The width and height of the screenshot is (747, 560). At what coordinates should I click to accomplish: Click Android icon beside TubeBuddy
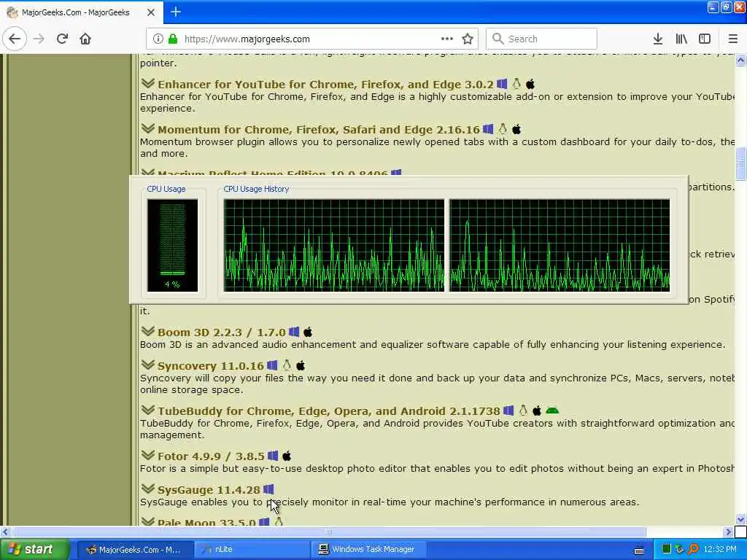point(552,411)
